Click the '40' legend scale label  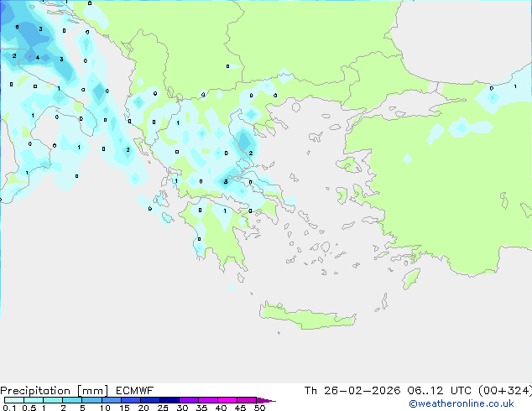[221, 408]
